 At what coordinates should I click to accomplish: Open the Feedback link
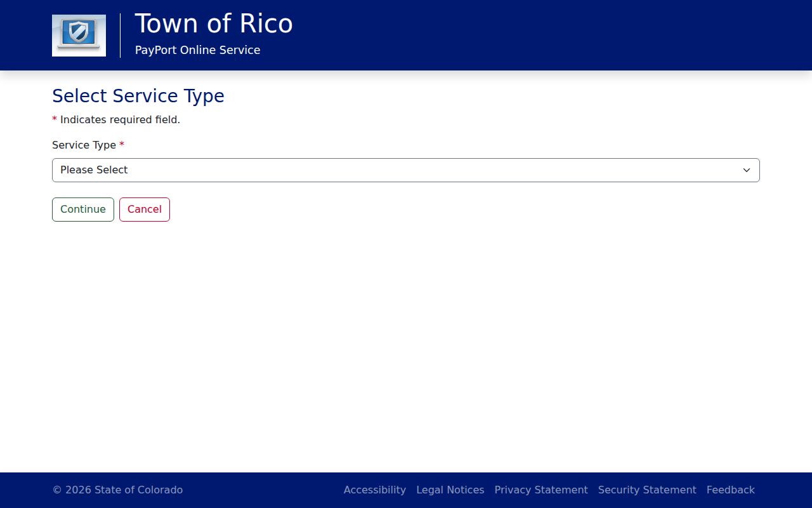(x=731, y=490)
